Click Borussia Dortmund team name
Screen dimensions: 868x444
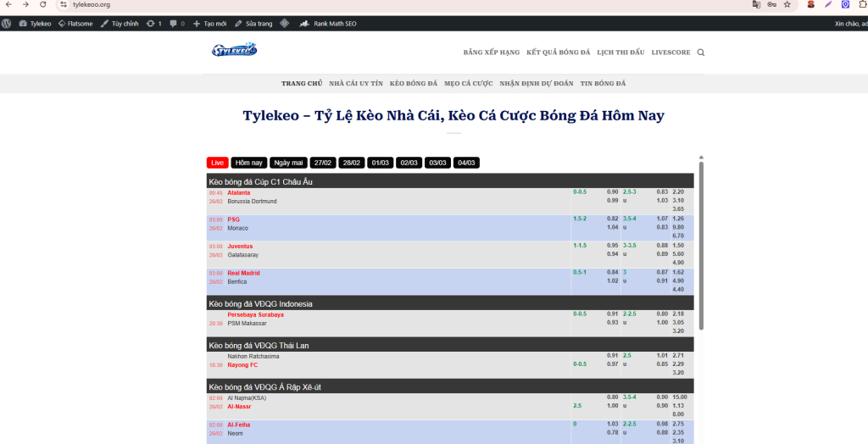252,202
